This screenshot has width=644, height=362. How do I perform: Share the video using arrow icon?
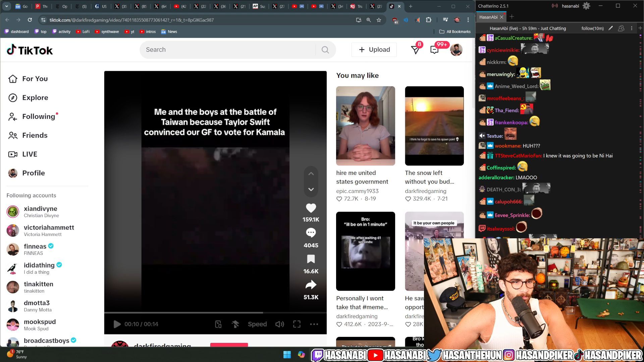pyautogui.click(x=311, y=285)
